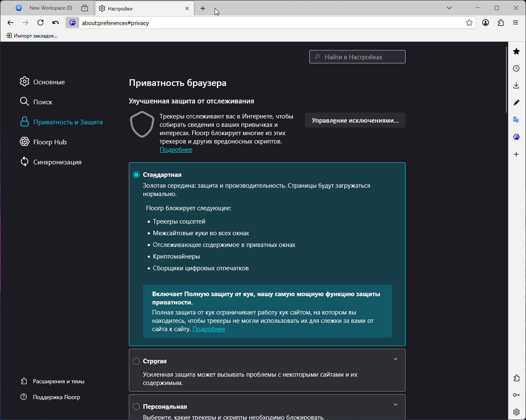Expand the Персональная section chevron
The width and height of the screenshot is (526, 420).
pos(396,405)
